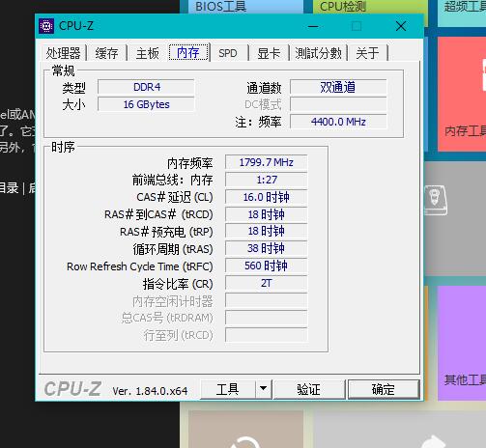
Task: Click the 38 时钟 tRAS value
Action: point(267,248)
